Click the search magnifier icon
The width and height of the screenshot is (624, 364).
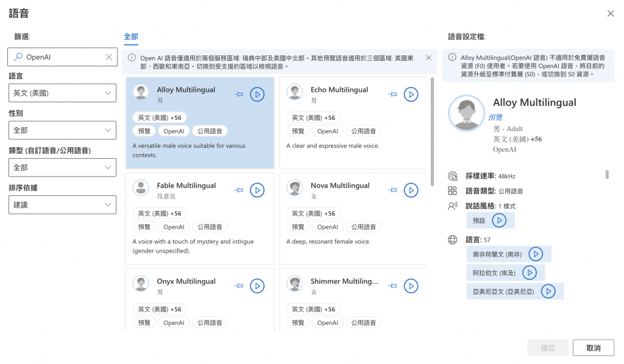[18, 57]
